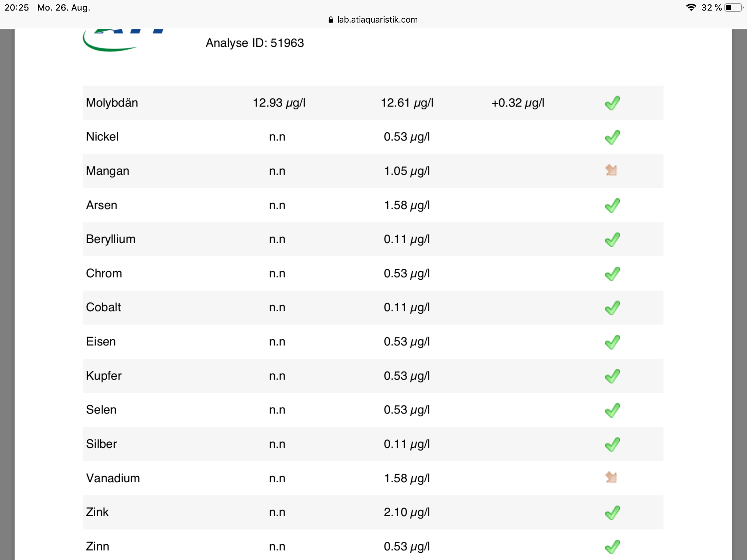Click the green checkmark in Eisen row
The width and height of the screenshot is (747, 560).
click(612, 342)
